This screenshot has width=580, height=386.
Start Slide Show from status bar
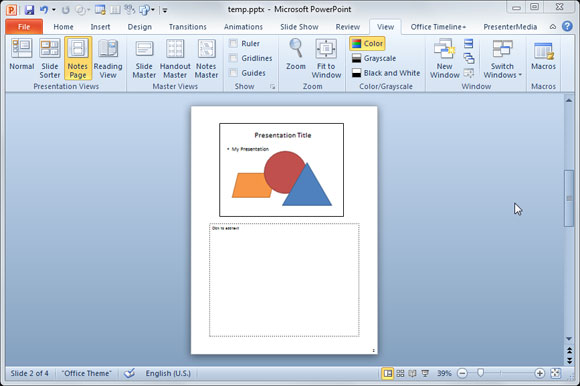pos(425,373)
